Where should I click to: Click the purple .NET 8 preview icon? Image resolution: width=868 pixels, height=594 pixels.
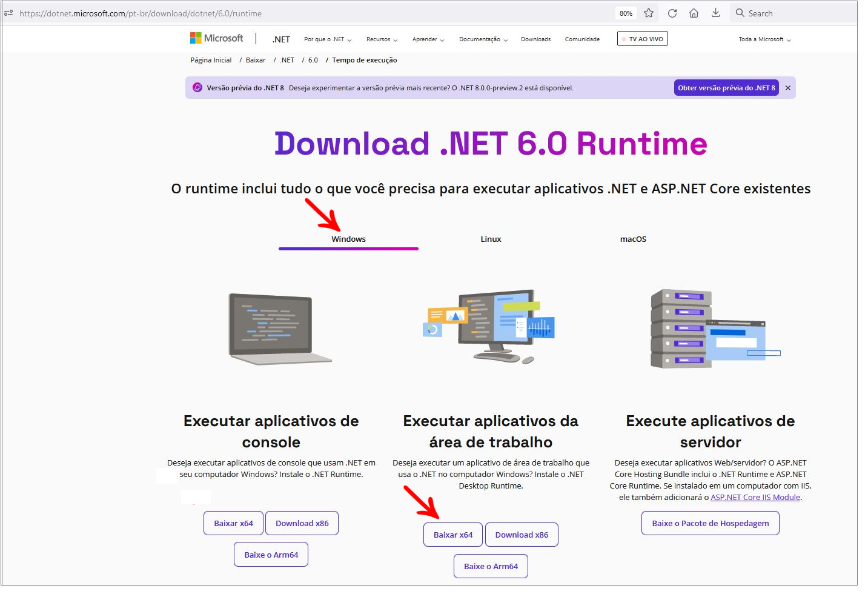[197, 87]
